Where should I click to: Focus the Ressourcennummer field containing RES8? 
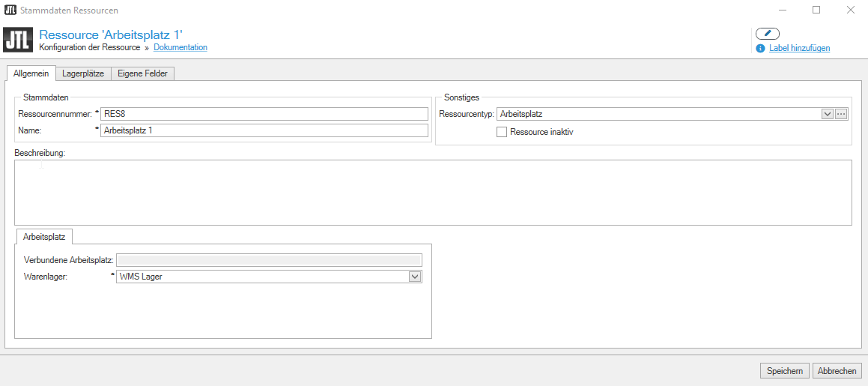point(264,114)
